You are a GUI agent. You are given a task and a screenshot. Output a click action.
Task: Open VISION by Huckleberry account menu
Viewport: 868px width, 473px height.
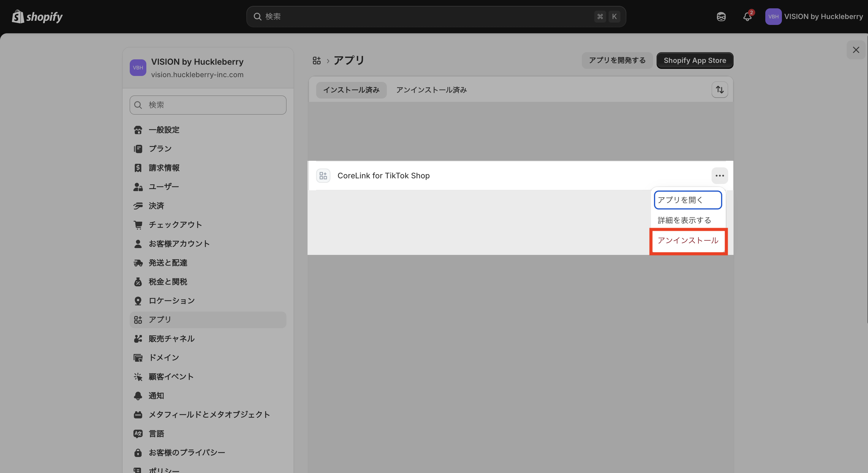814,17
